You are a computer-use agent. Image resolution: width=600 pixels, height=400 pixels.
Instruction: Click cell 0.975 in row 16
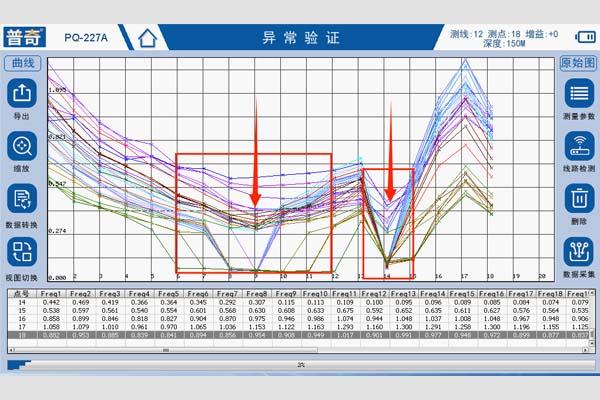pos(257,319)
